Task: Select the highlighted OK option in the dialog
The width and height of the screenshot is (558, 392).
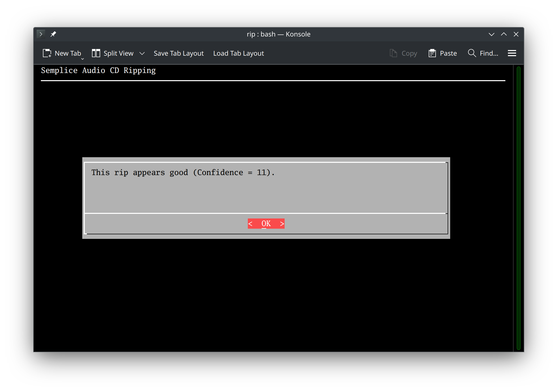Action: [x=266, y=224]
